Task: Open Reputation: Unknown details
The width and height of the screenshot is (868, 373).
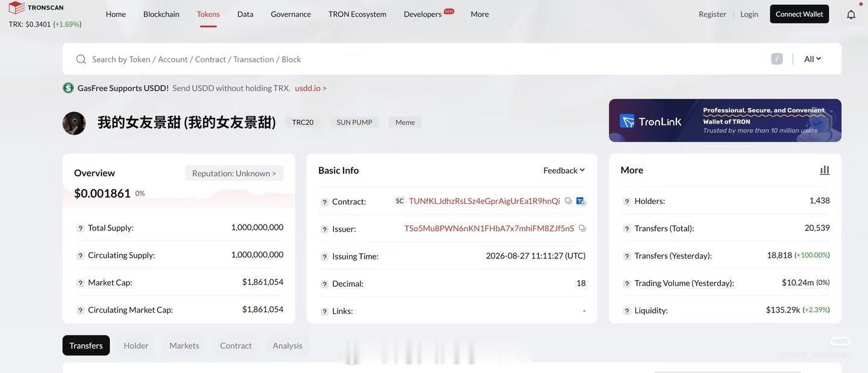Action: coord(234,173)
